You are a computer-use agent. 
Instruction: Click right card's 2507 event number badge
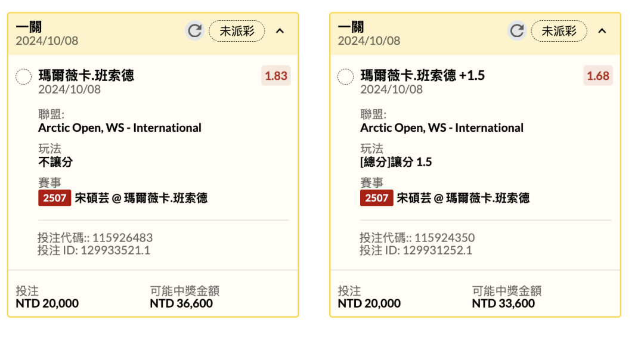point(376,198)
